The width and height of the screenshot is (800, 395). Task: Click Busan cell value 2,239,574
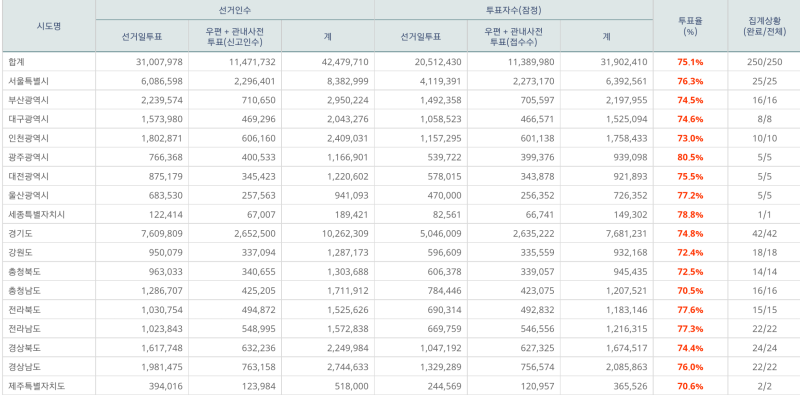click(162, 100)
